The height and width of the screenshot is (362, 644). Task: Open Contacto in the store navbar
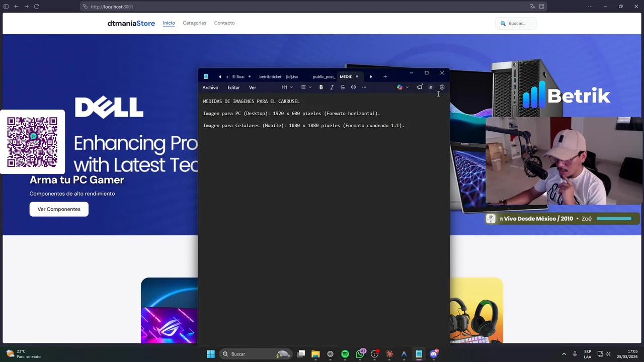tap(224, 23)
